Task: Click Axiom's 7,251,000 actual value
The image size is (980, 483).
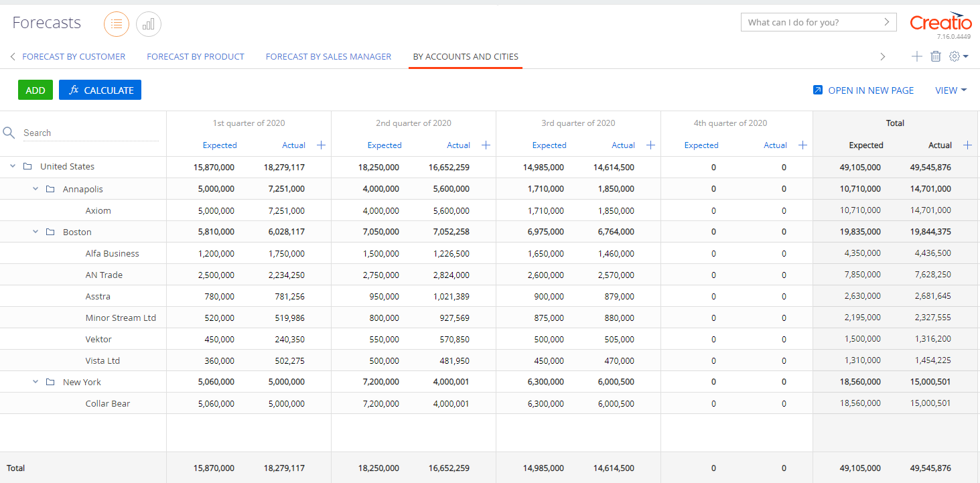Action: (x=286, y=210)
